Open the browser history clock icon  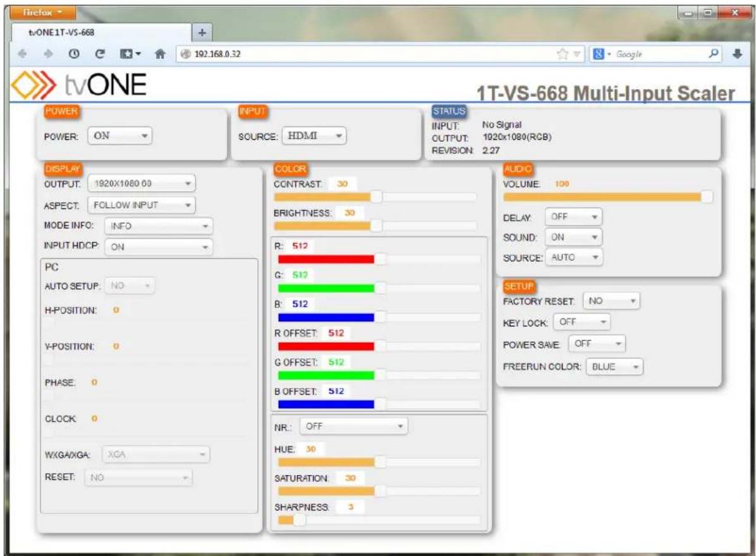pyautogui.click(x=74, y=54)
